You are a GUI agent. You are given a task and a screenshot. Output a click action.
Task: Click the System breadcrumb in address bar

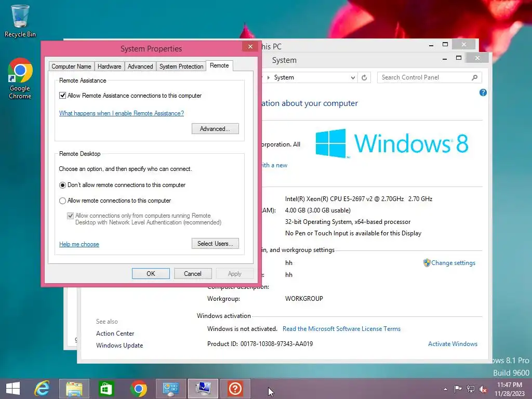click(x=284, y=77)
